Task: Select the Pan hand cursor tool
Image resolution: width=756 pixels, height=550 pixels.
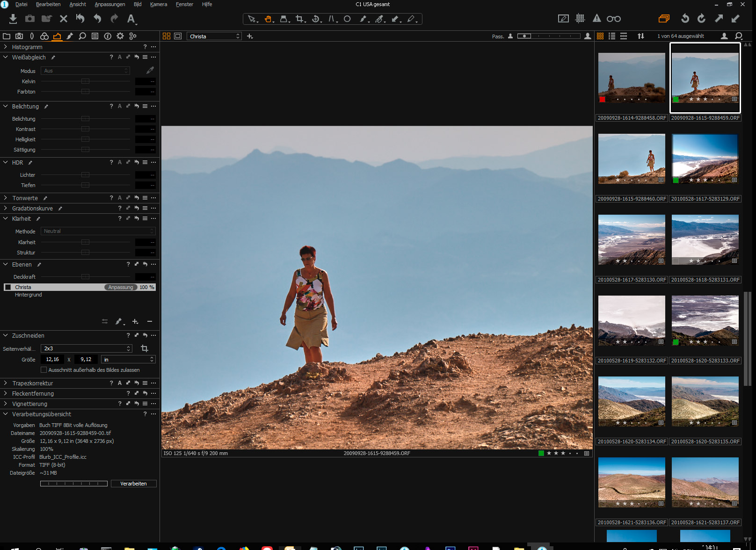Action: pyautogui.click(x=269, y=19)
